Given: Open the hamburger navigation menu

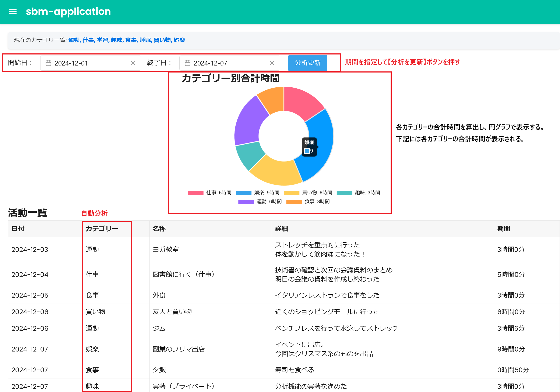Looking at the screenshot, I should click(13, 12).
